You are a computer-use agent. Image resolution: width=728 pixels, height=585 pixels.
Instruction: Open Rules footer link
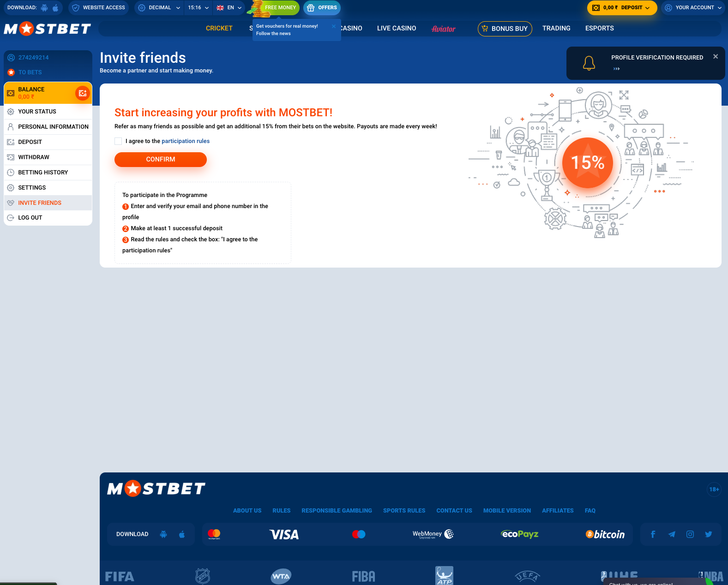282,511
